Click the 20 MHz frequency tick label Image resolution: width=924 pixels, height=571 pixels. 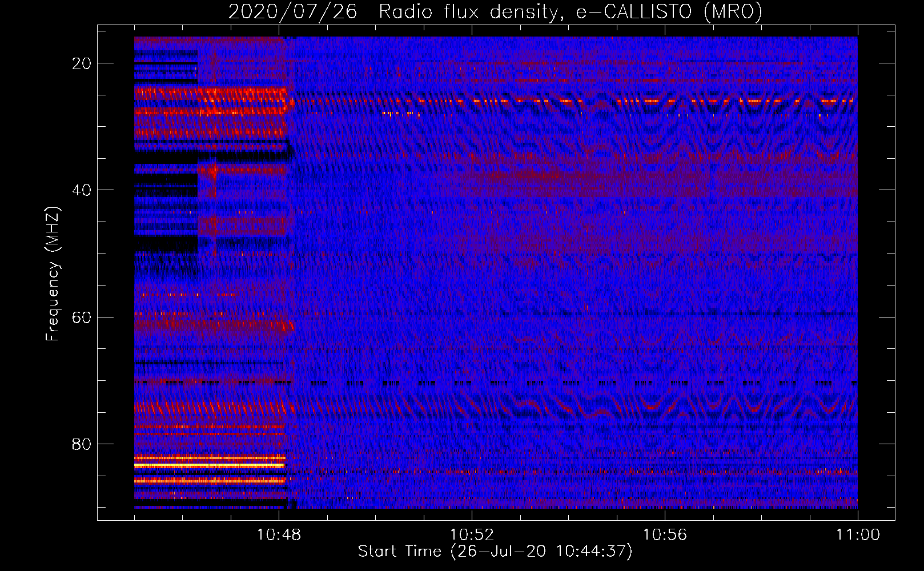point(82,63)
